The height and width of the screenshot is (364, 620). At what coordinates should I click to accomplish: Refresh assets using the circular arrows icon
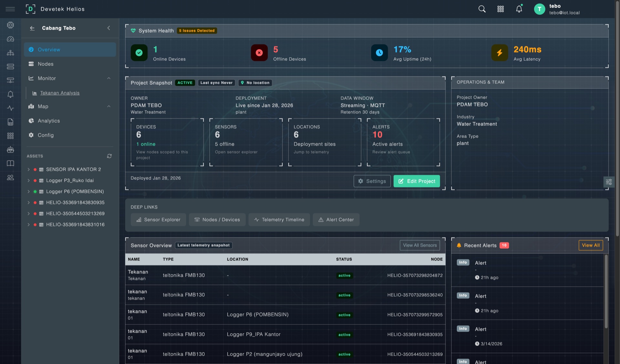point(109,156)
